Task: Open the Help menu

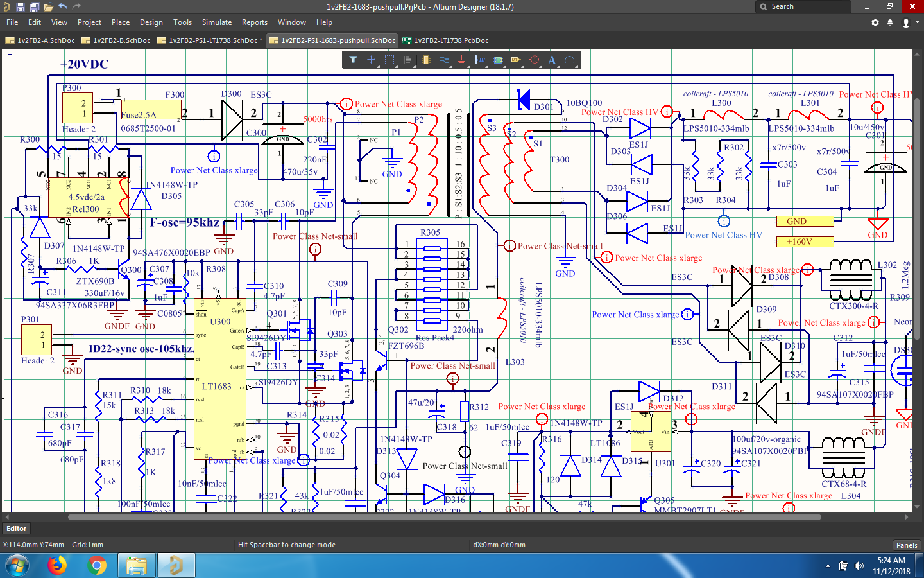Action: [324, 22]
